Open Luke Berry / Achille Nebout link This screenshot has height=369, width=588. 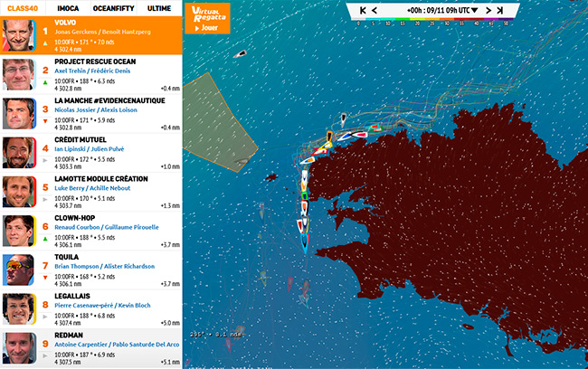pyautogui.click(x=92, y=188)
